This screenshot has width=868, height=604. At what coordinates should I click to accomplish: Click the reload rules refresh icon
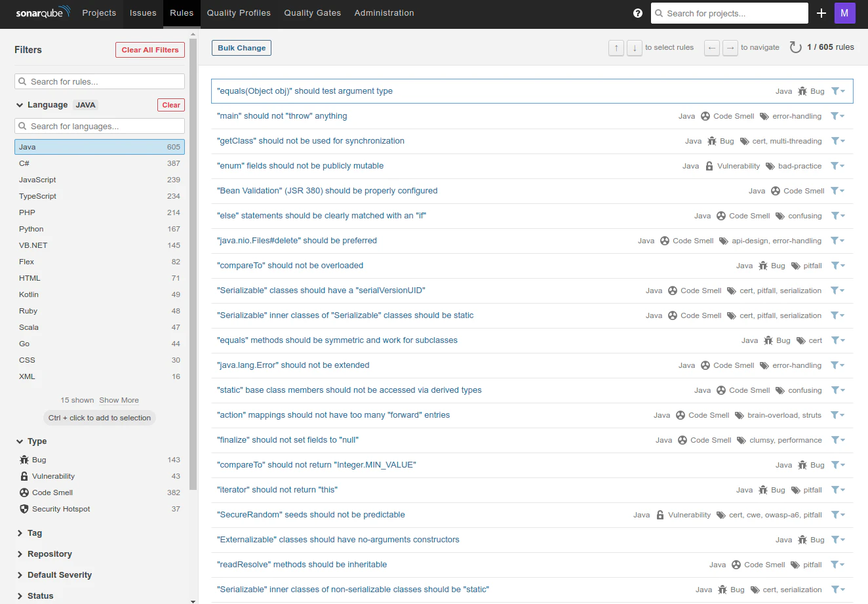click(x=795, y=47)
